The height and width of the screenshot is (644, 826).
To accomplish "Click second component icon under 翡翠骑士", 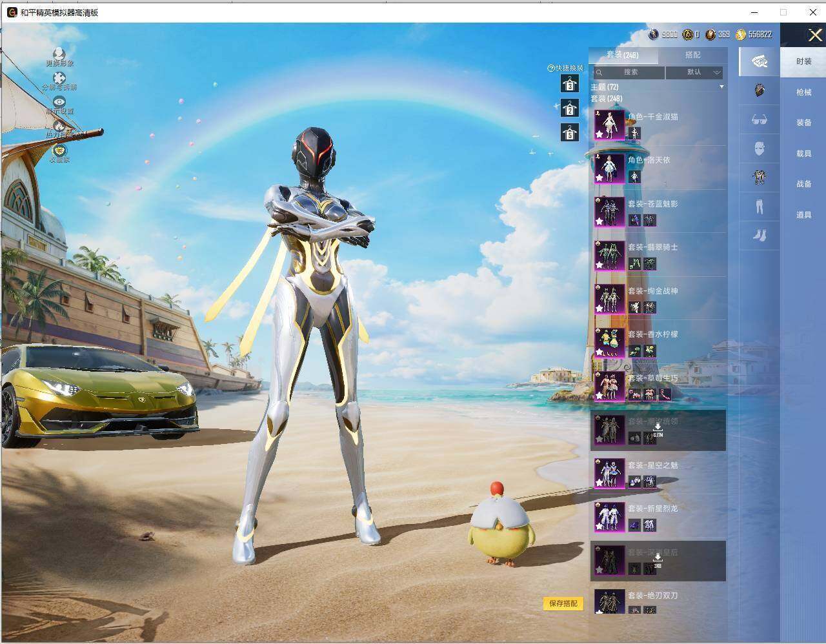I will [x=649, y=263].
